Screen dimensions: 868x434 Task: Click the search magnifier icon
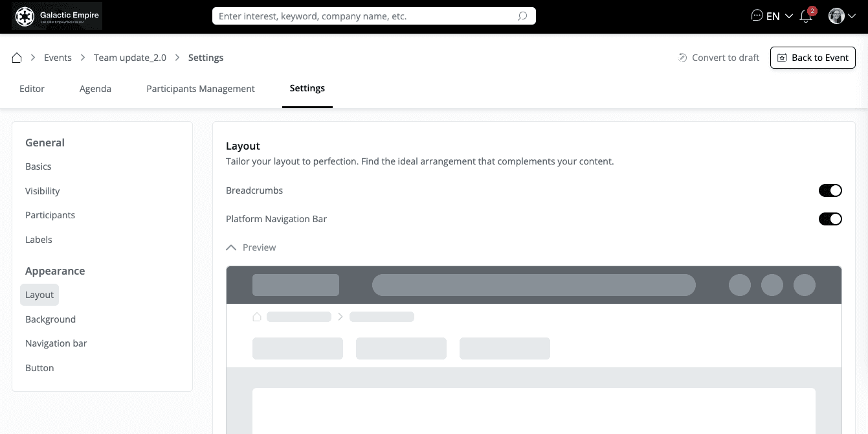click(522, 16)
